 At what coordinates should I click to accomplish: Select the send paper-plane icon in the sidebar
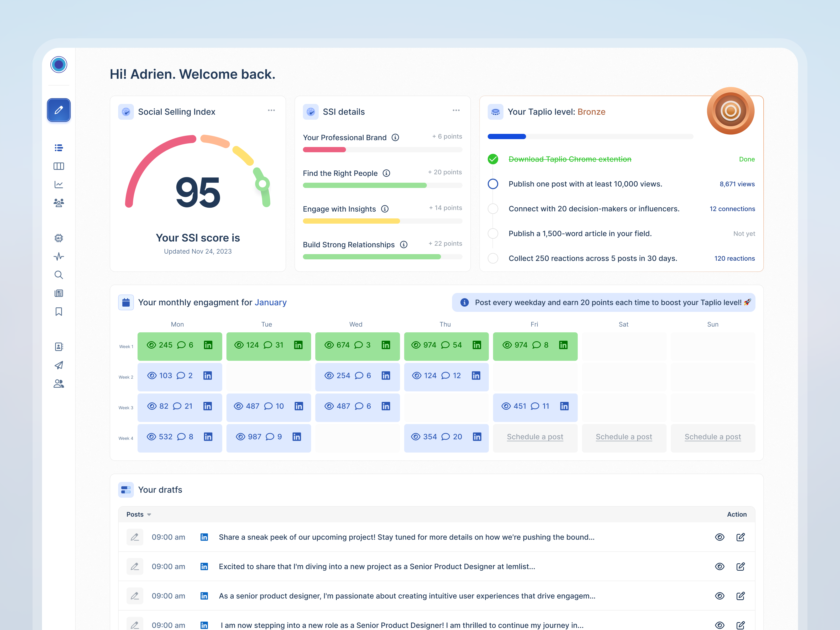pos(59,365)
